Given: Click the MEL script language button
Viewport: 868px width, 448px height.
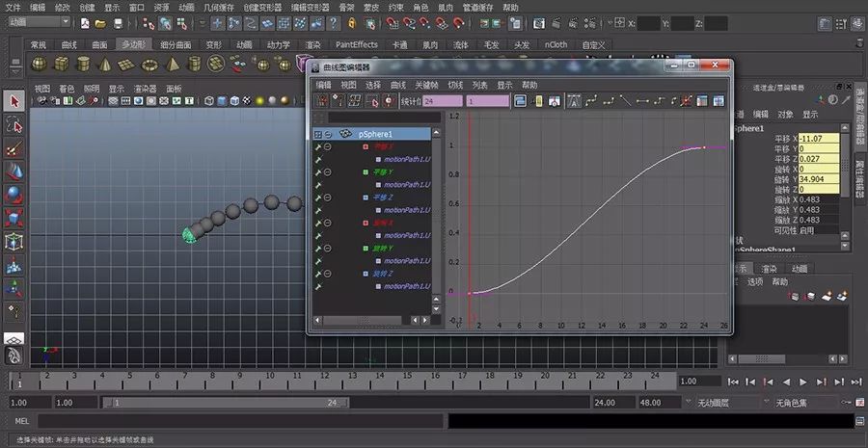Looking at the screenshot, I should point(22,421).
